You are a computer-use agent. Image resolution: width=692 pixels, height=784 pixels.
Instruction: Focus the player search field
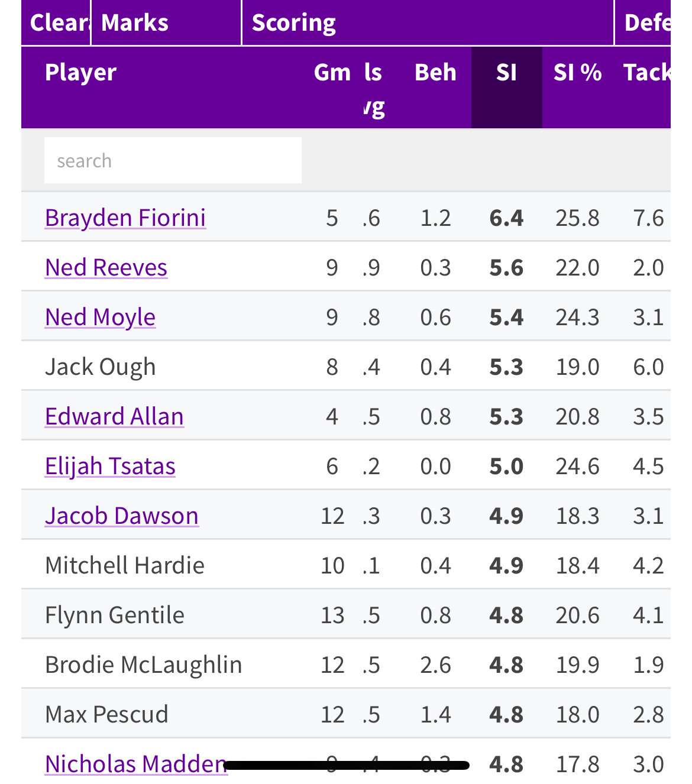[x=173, y=160]
